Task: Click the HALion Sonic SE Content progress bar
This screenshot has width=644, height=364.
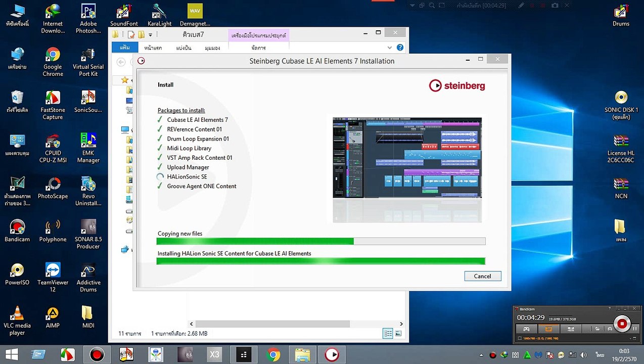Action: coord(321,261)
